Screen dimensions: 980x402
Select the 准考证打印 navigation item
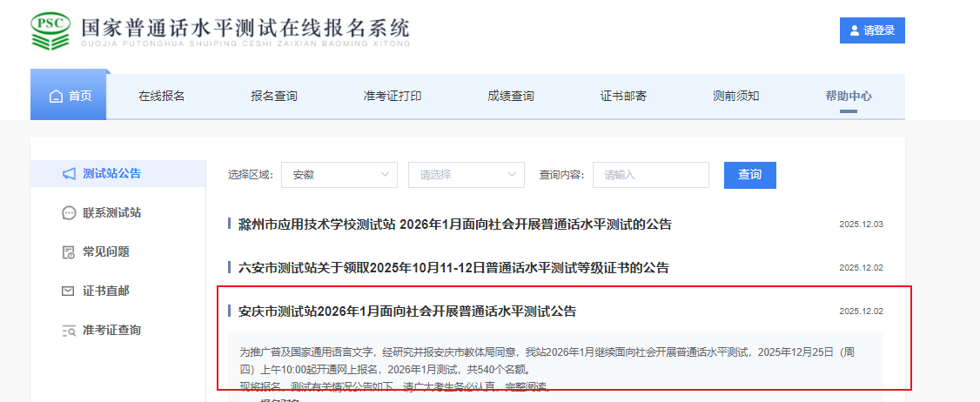[x=393, y=97]
